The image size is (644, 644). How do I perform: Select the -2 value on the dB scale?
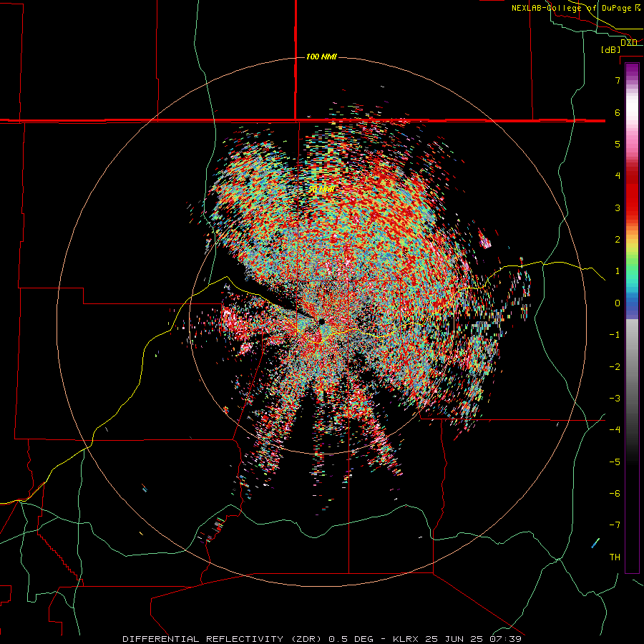pos(615,367)
